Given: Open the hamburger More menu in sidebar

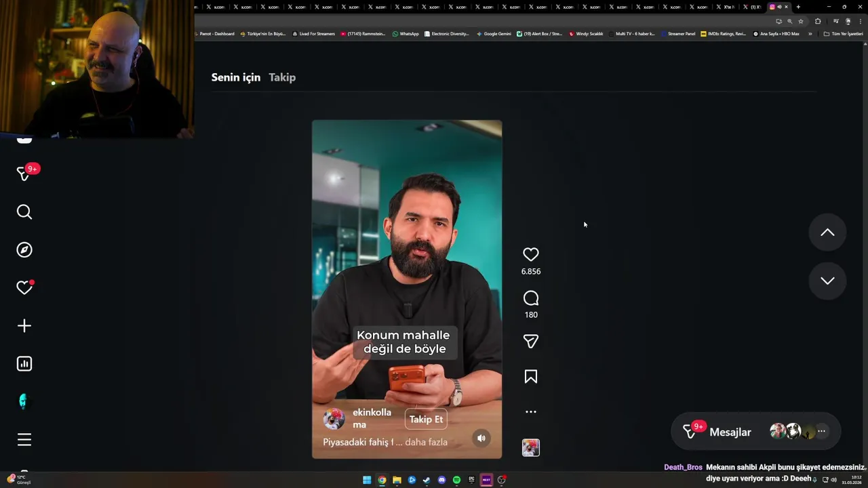Looking at the screenshot, I should (x=24, y=440).
